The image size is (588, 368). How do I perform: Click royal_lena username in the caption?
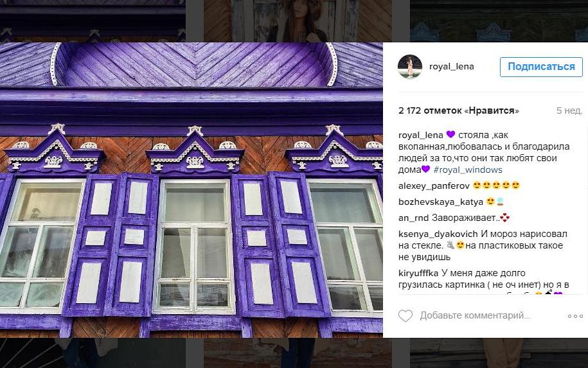tap(421, 135)
